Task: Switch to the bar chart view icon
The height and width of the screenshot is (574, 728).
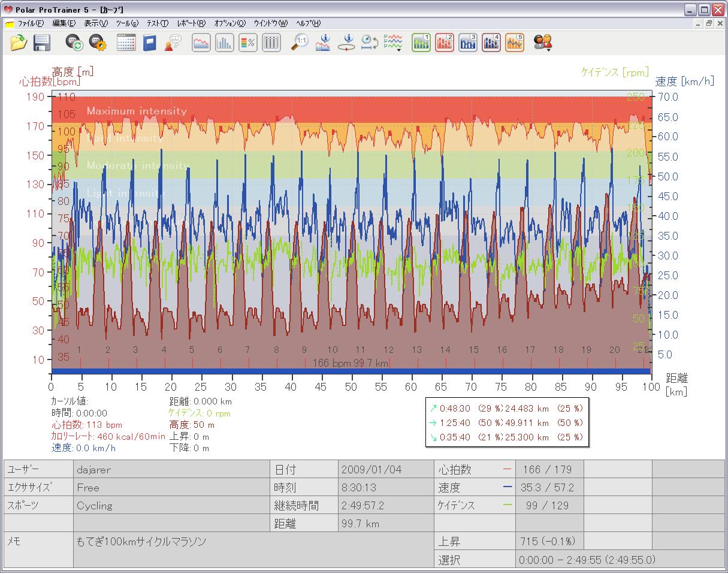Action: pyautogui.click(x=225, y=43)
